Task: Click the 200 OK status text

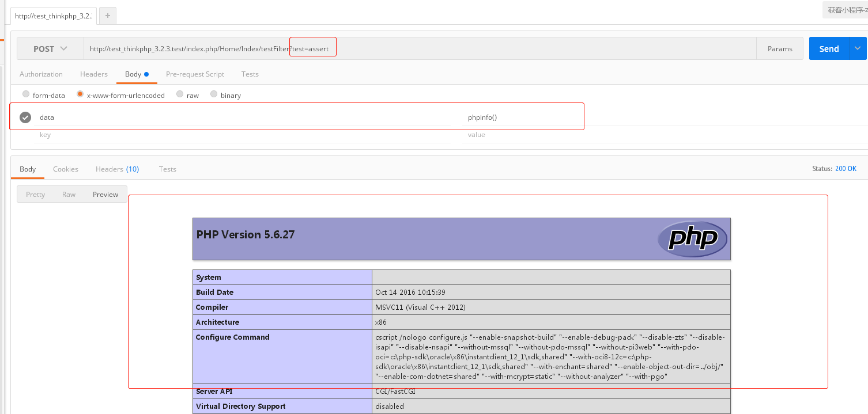Action: (x=846, y=169)
